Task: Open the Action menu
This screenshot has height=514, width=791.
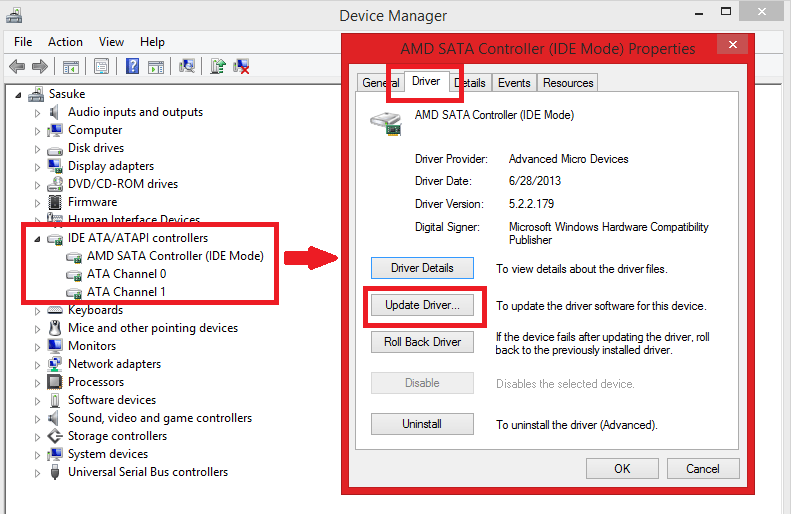Action: (x=65, y=42)
